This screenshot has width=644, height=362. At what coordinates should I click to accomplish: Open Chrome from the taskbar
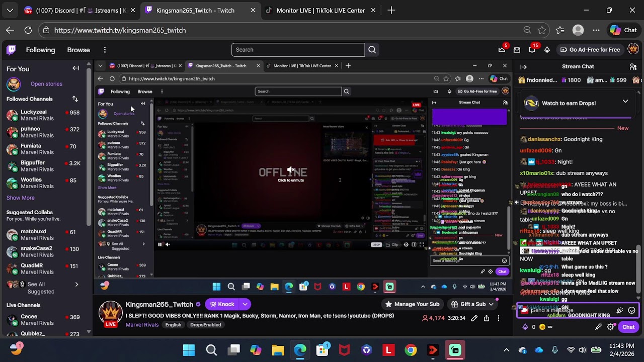click(411, 350)
